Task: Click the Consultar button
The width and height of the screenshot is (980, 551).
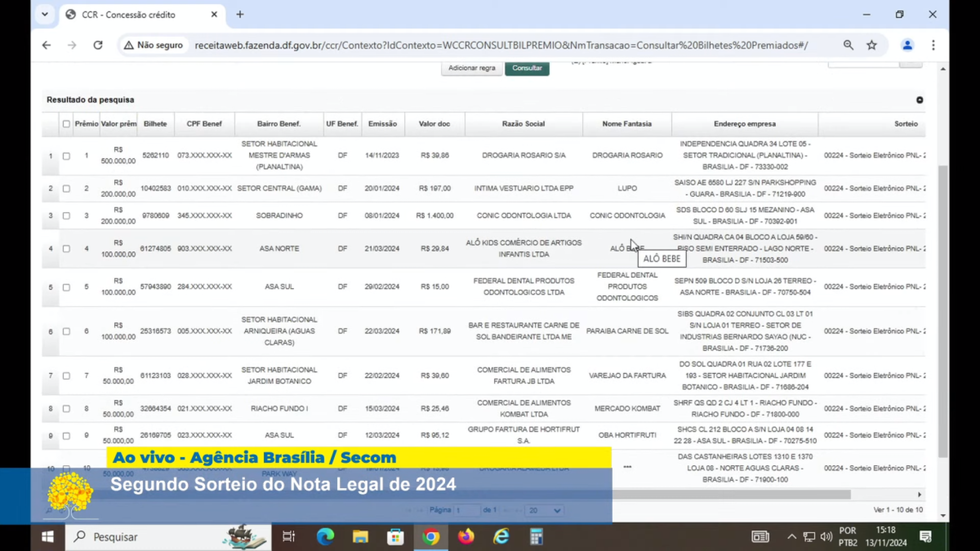Action: pyautogui.click(x=527, y=68)
